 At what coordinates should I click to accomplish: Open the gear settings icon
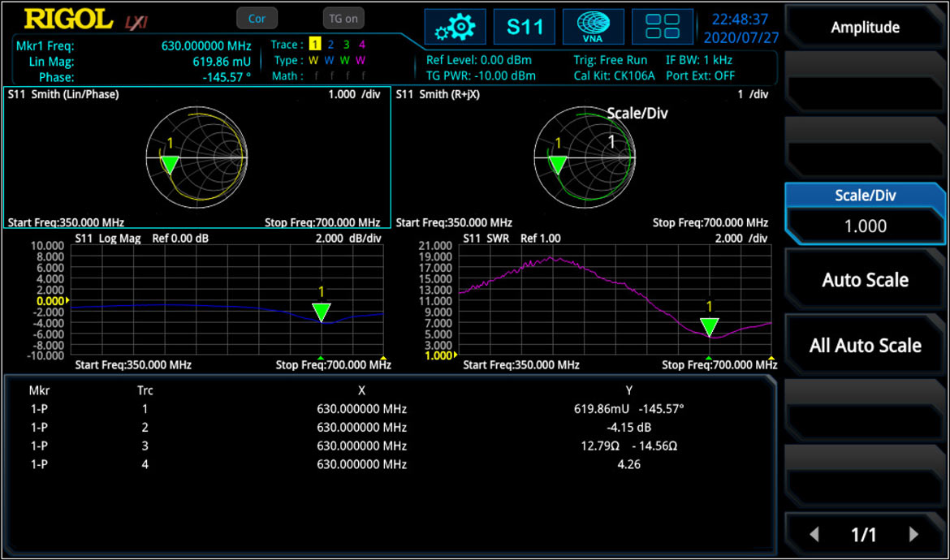[x=455, y=27]
